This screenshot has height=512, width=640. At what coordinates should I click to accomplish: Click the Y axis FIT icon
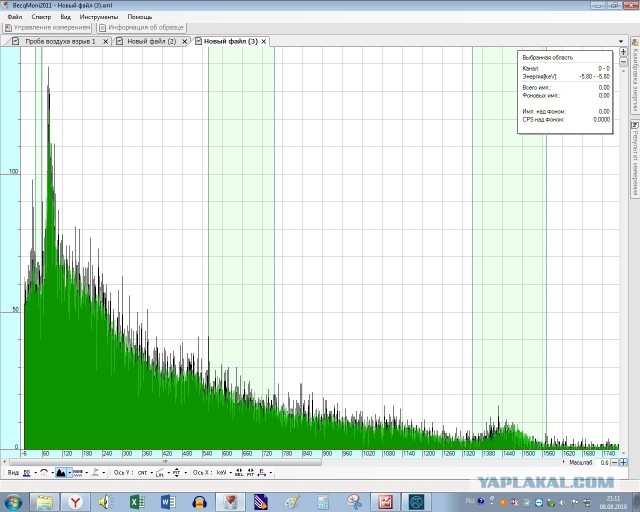point(177,473)
